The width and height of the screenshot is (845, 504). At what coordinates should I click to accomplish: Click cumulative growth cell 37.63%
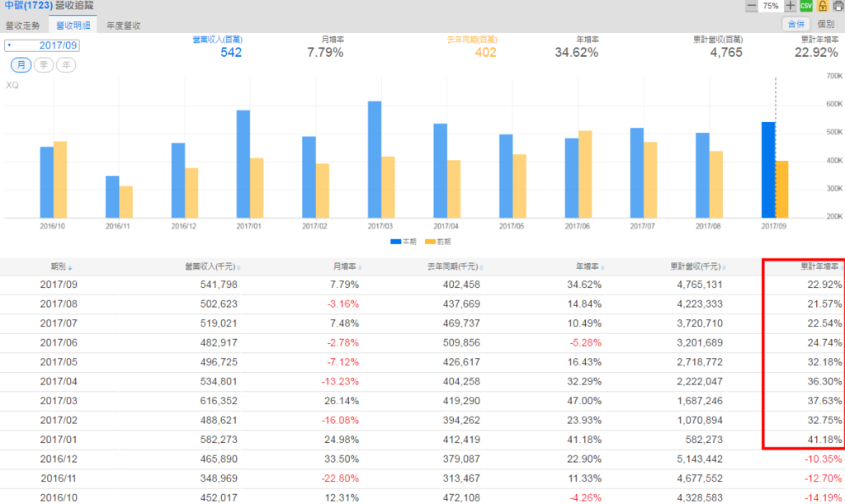click(824, 401)
